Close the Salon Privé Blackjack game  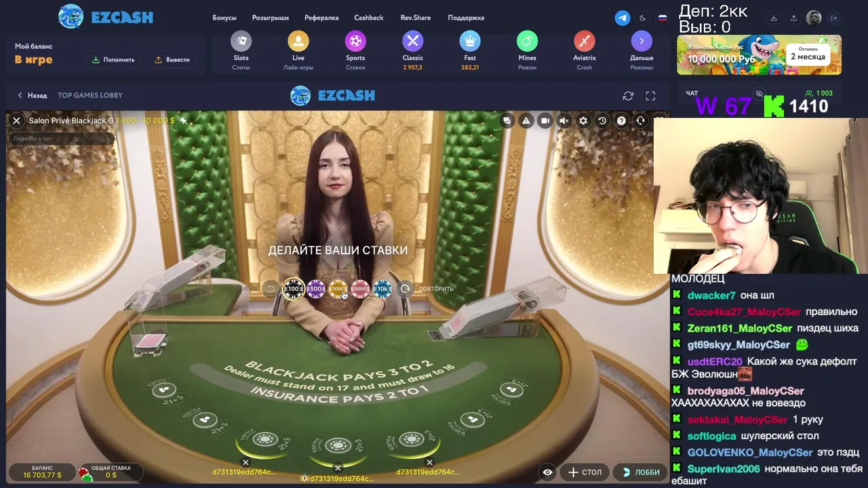pos(16,121)
